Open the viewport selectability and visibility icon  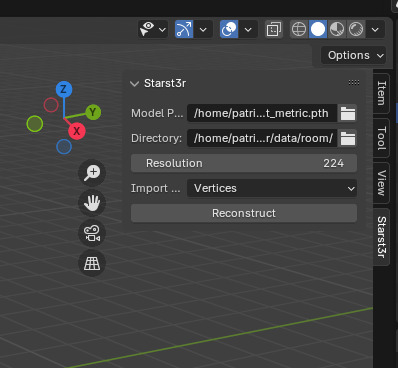click(147, 29)
